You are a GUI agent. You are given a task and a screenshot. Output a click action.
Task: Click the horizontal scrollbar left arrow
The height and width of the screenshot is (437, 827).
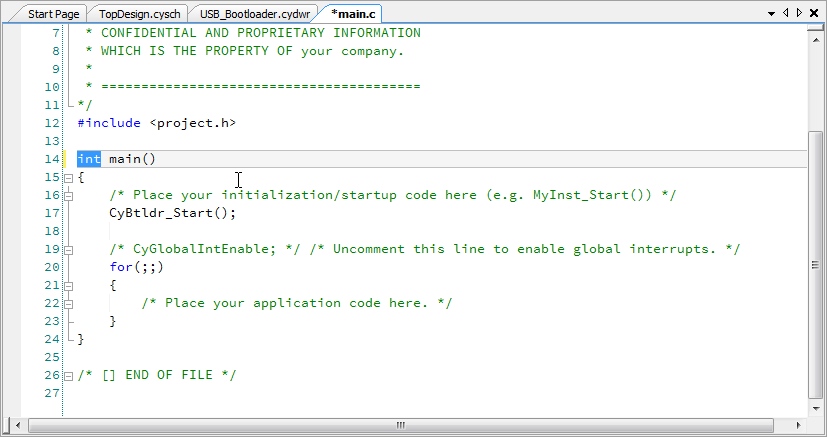pos(18,425)
